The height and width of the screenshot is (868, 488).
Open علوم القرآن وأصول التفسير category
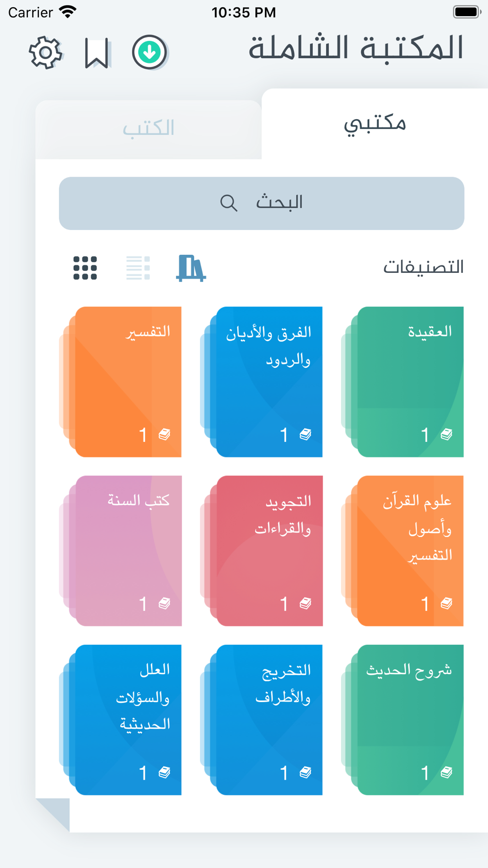coord(403,551)
